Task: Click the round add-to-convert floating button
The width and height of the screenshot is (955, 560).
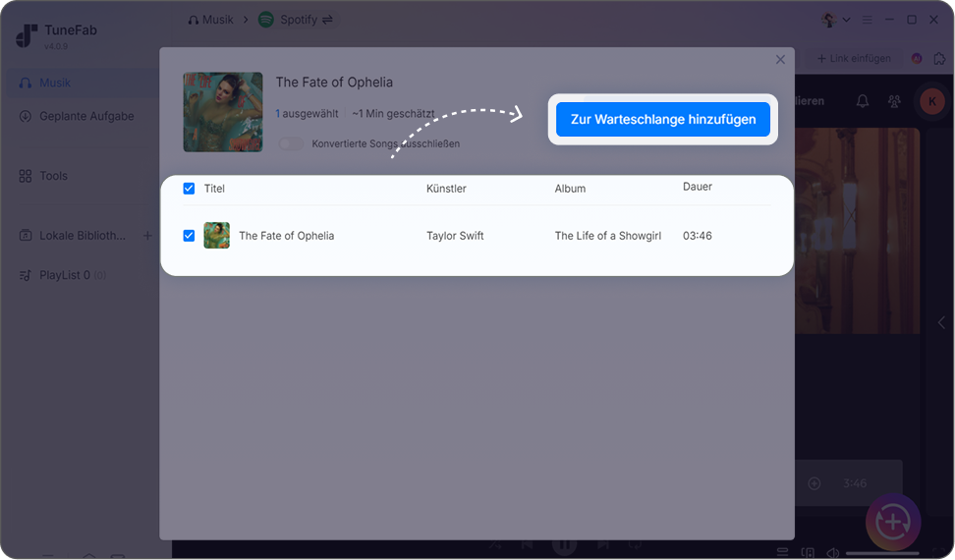Action: point(893,521)
